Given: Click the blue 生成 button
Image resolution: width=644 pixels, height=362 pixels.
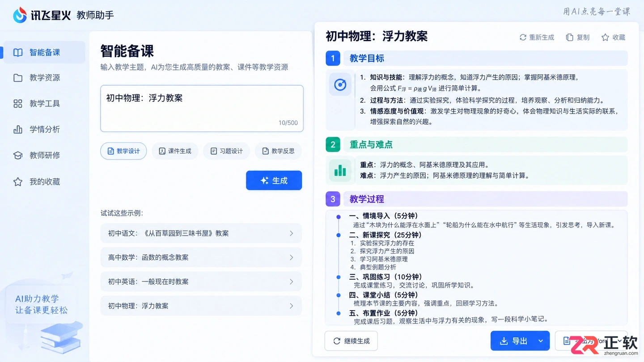Looking at the screenshot, I should tap(274, 181).
